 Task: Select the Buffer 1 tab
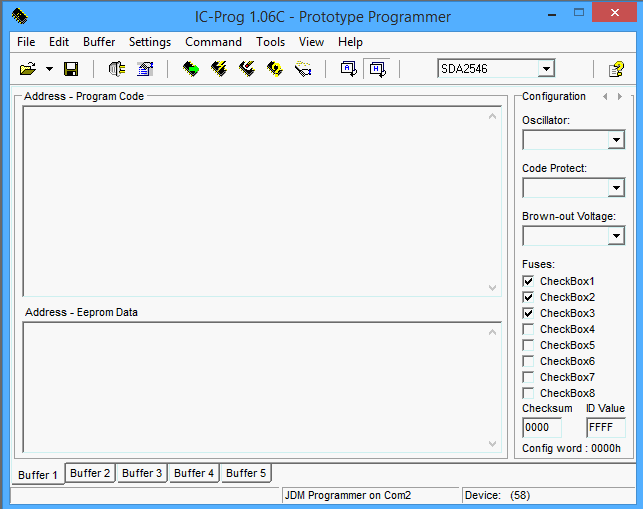[38, 475]
